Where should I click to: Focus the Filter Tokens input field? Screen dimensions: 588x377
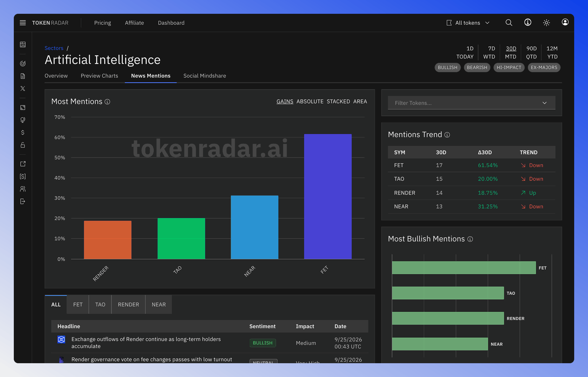[x=471, y=103]
